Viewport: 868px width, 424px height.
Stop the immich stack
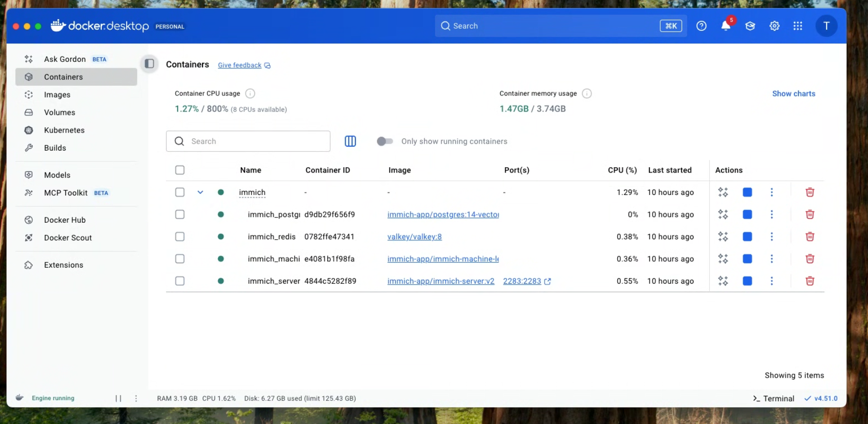747,192
